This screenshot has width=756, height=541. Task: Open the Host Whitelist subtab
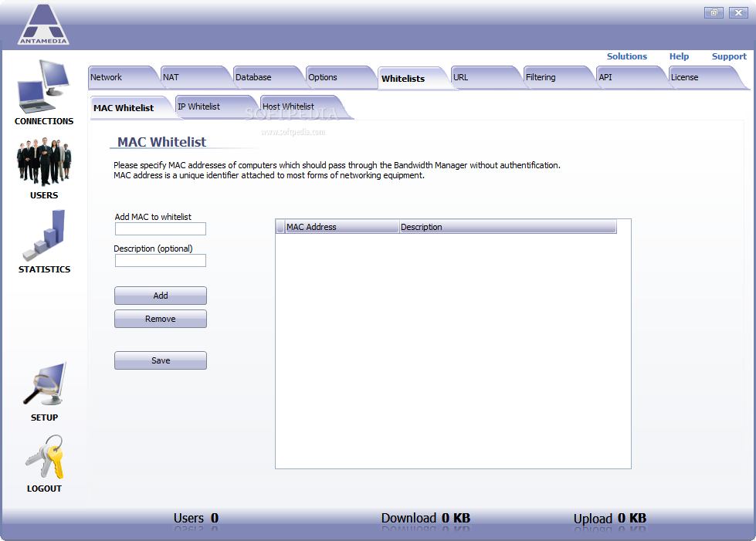point(302,107)
